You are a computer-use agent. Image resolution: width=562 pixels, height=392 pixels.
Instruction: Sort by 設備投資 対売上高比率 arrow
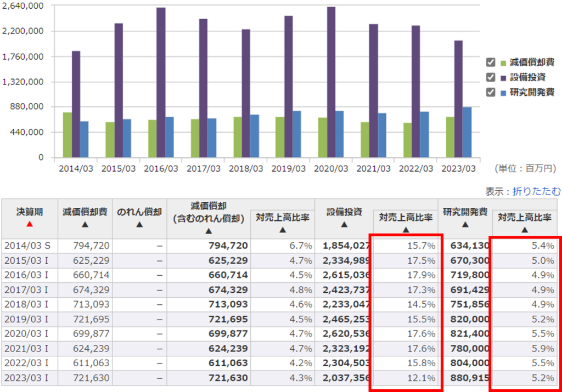click(406, 230)
